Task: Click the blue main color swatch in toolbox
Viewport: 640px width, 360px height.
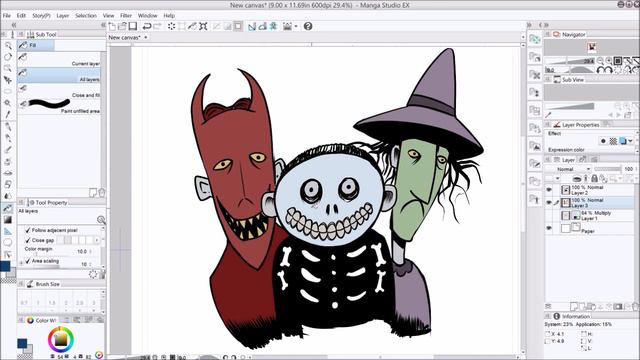Action: pos(5,266)
